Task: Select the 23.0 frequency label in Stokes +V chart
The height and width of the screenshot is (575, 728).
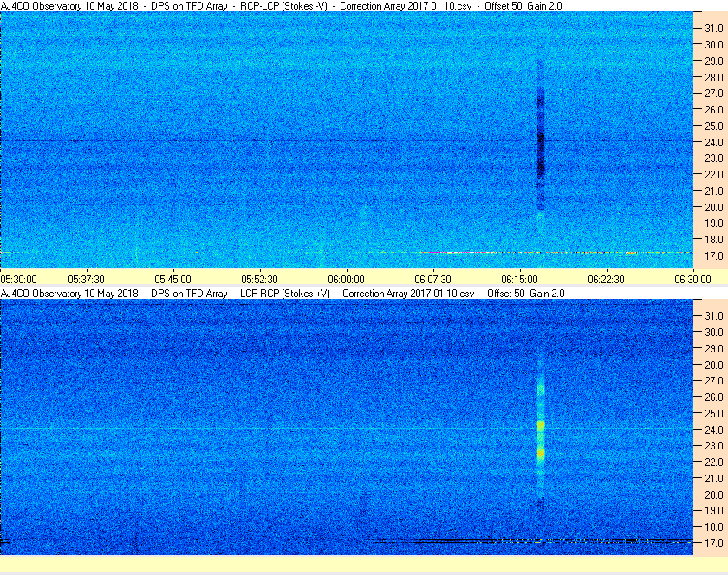Action: 714,446
